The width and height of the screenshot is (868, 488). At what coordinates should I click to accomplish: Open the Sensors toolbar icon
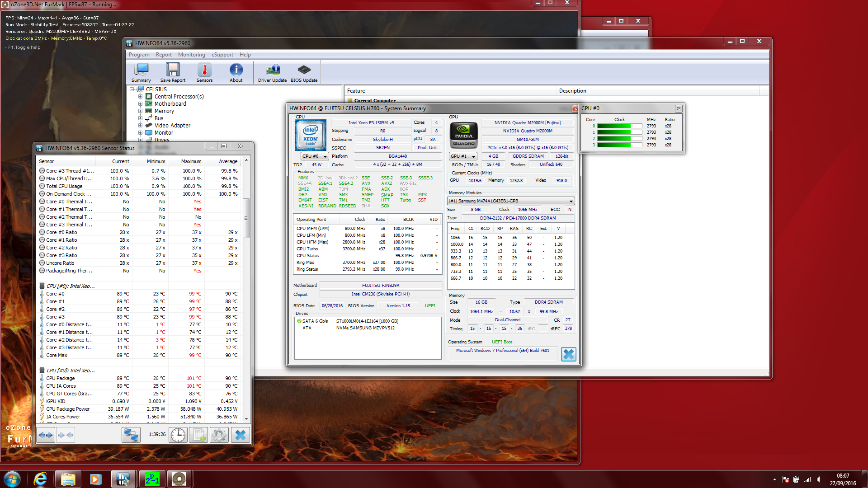(204, 72)
